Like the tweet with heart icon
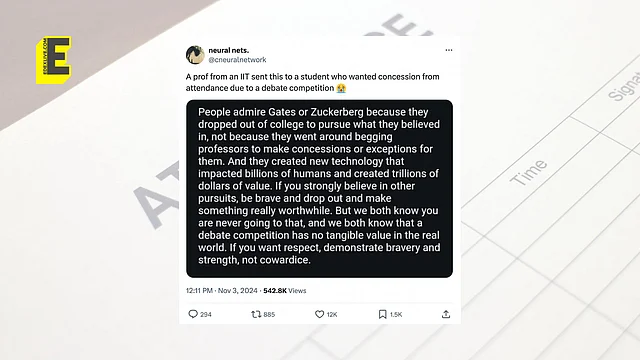 pos(320,314)
